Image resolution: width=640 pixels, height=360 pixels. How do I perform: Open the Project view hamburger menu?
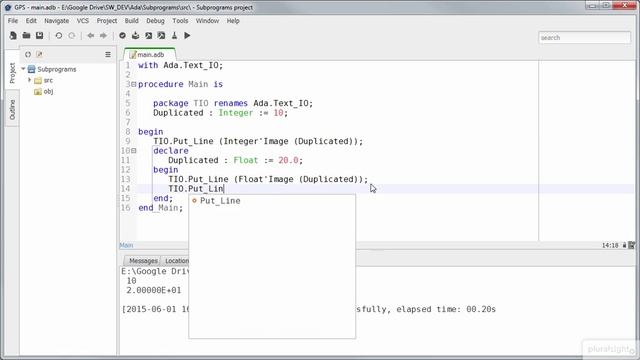pos(108,54)
